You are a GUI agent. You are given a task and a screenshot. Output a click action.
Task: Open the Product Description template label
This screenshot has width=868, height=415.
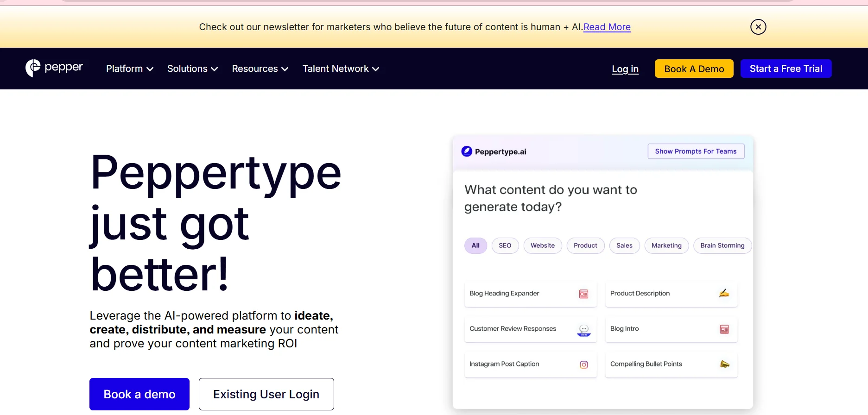tap(640, 293)
